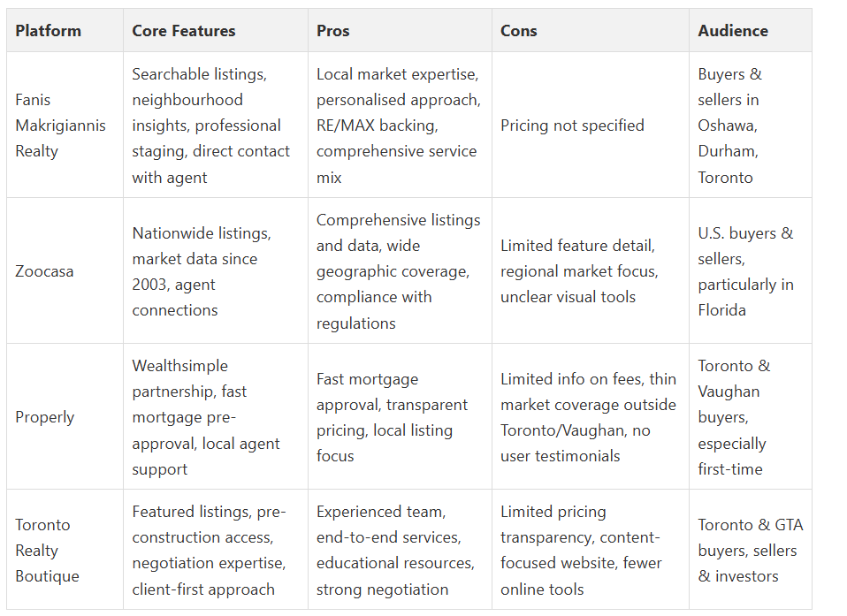
Task: Select the Pros column header
Action: pyautogui.click(x=333, y=31)
